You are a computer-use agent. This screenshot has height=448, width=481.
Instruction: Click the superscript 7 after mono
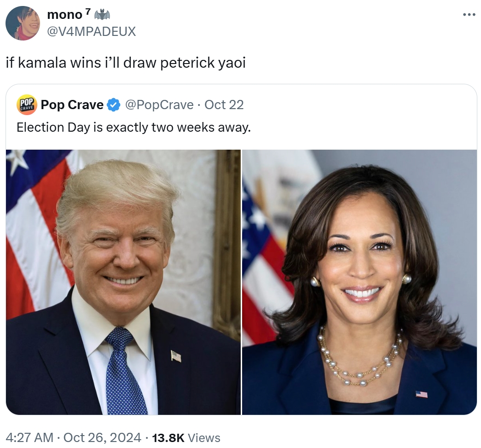tap(88, 12)
